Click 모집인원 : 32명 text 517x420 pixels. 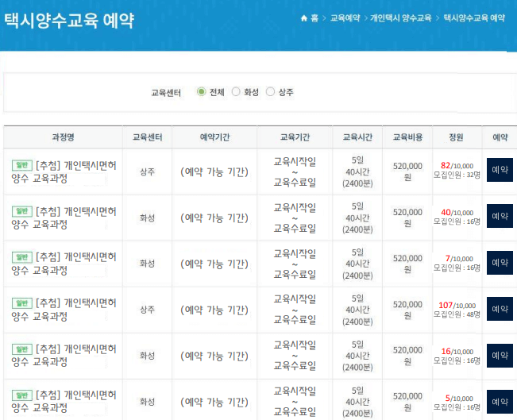(457, 175)
